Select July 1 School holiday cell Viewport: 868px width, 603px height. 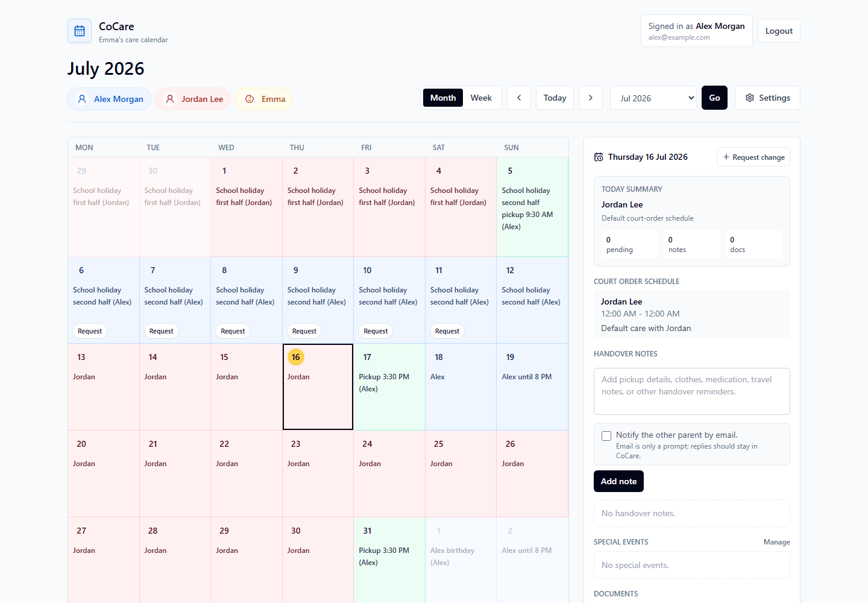pos(247,207)
